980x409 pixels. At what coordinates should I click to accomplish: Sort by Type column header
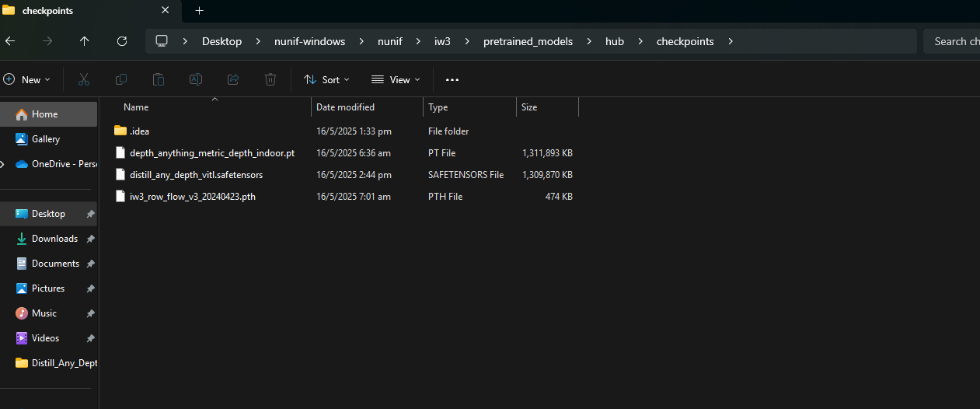click(x=469, y=107)
